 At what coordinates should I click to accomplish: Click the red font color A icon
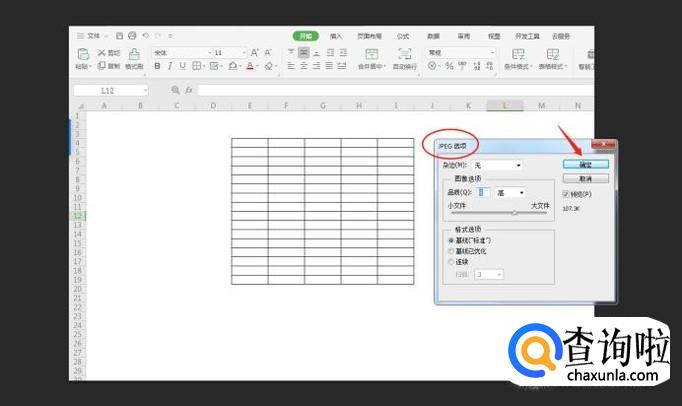(x=250, y=66)
